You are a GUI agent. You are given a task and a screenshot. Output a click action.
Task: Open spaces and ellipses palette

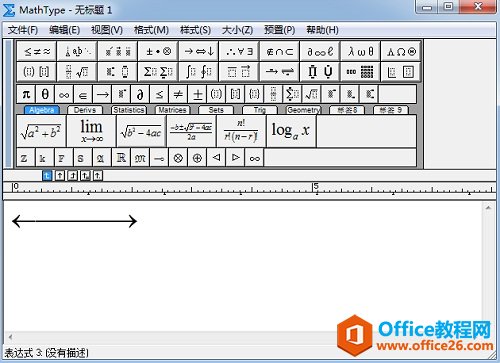pyautogui.click(x=77, y=51)
